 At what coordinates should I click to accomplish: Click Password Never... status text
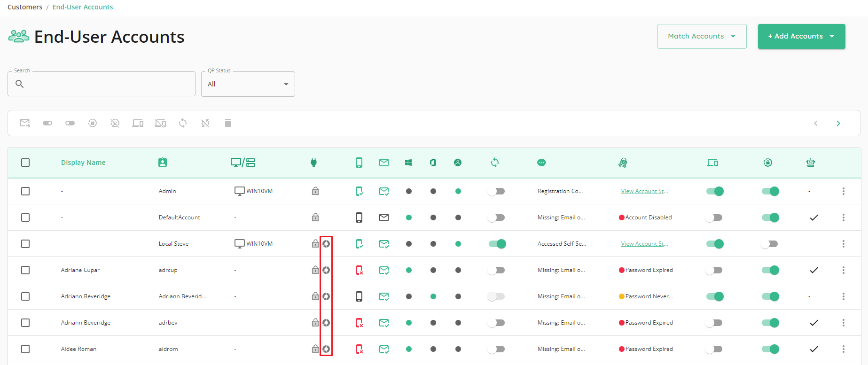649,296
